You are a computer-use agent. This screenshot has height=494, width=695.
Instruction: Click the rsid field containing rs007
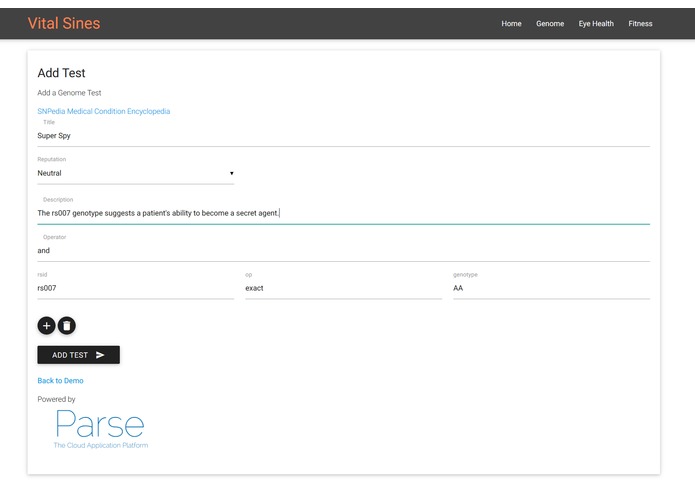click(136, 288)
